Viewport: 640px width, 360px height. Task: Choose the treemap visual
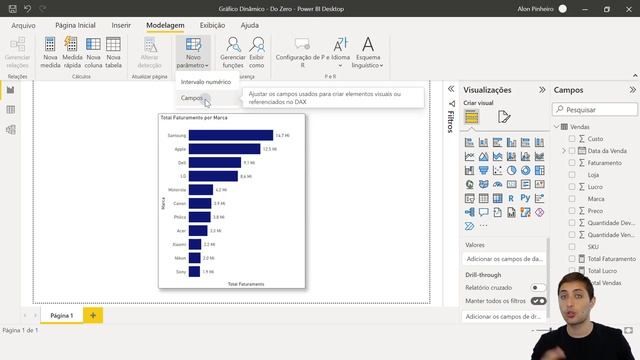[539, 170]
